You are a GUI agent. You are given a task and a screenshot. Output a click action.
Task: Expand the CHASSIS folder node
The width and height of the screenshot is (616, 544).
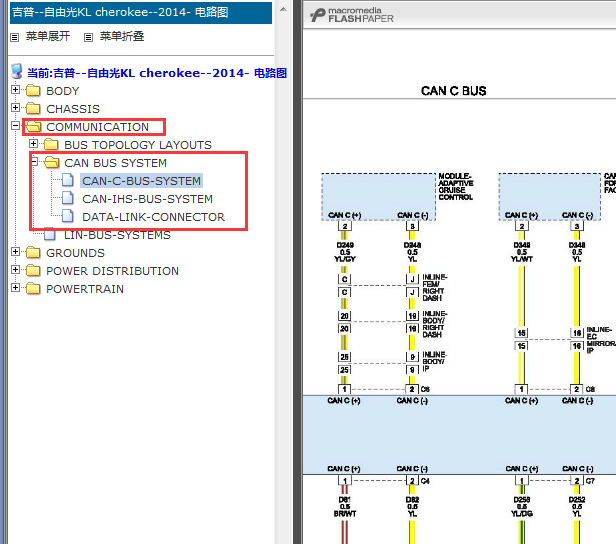15,108
